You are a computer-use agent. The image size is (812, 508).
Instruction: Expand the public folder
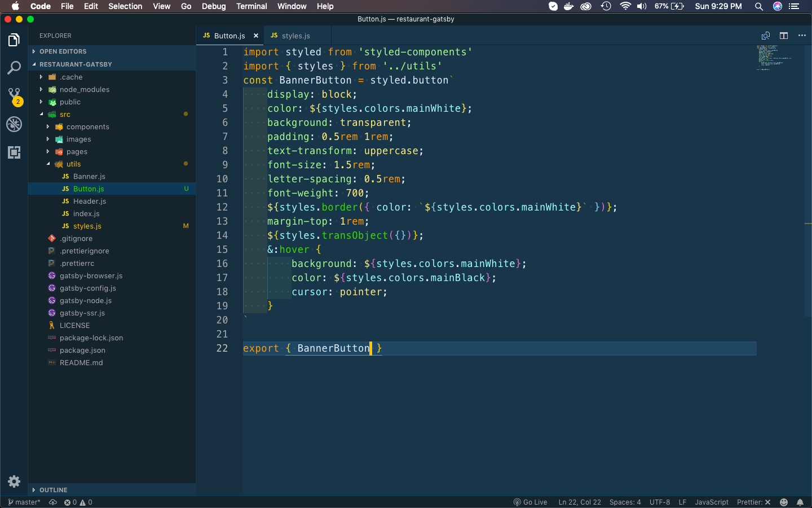coord(112,102)
